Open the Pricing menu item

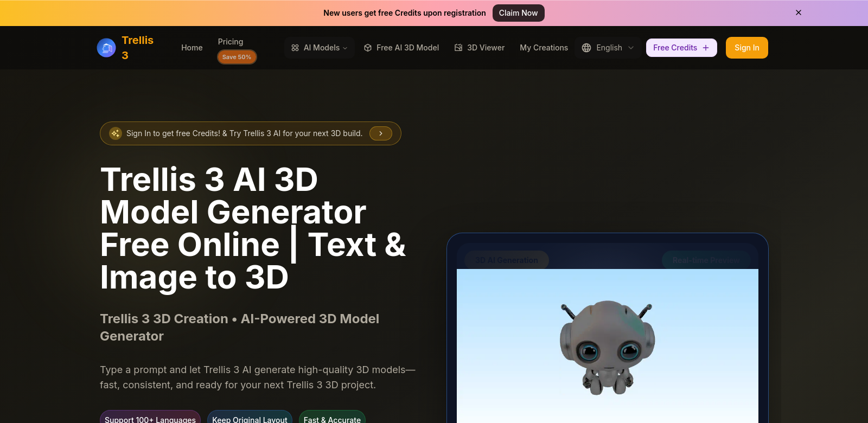pos(231,42)
